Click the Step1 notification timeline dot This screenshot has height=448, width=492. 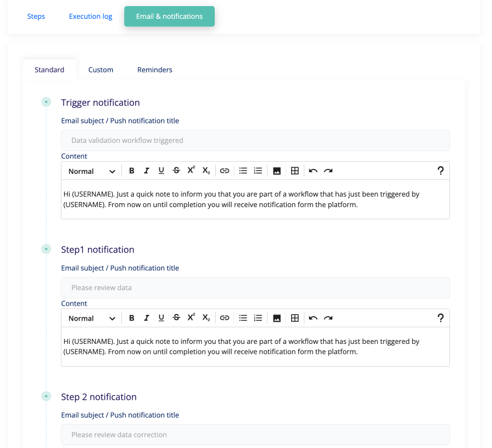coord(46,249)
